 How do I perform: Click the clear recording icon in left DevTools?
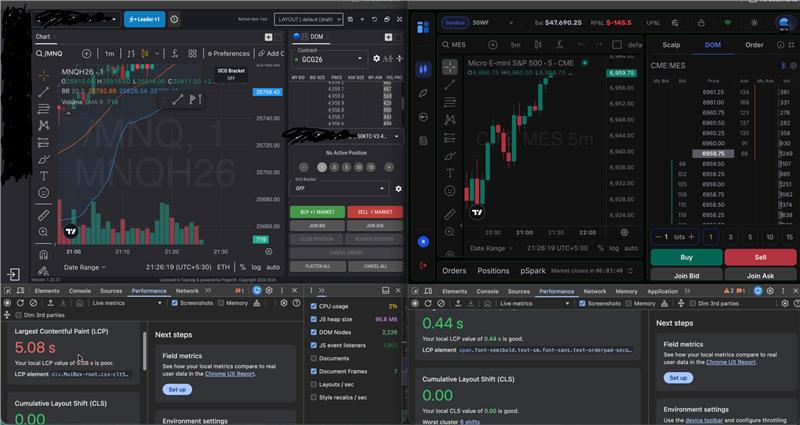33,303
